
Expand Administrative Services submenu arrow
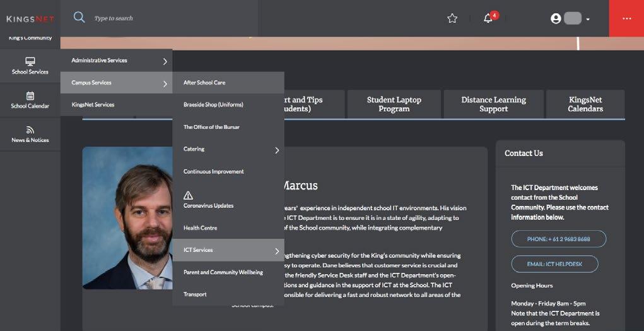pyautogui.click(x=165, y=61)
